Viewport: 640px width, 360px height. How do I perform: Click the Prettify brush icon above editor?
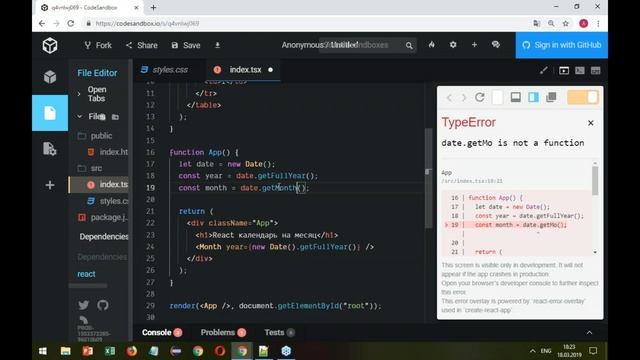pos(543,71)
